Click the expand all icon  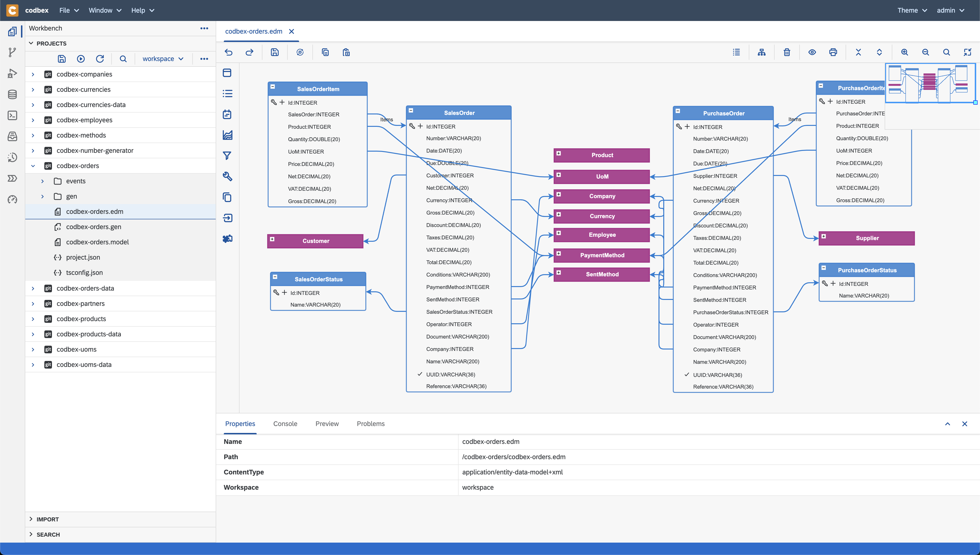(879, 52)
